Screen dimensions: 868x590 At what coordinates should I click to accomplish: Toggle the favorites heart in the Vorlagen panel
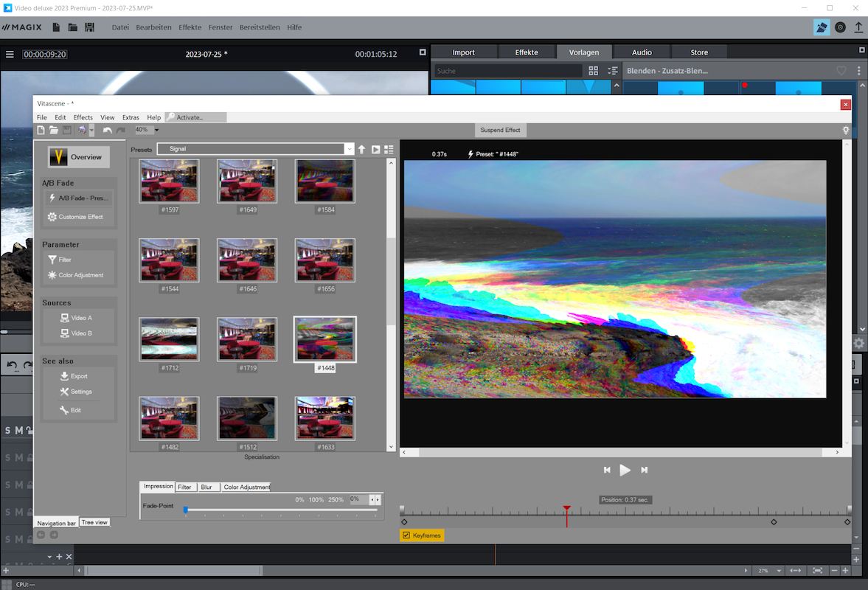(841, 71)
